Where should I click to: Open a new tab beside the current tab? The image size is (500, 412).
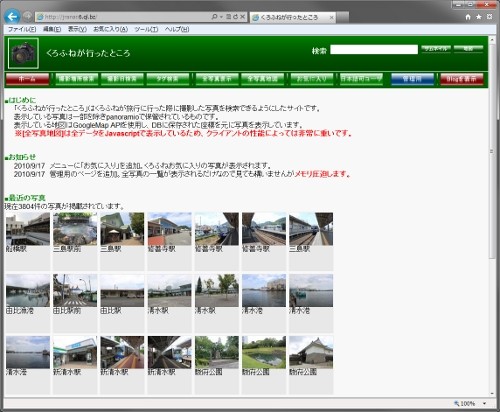pos(343,18)
